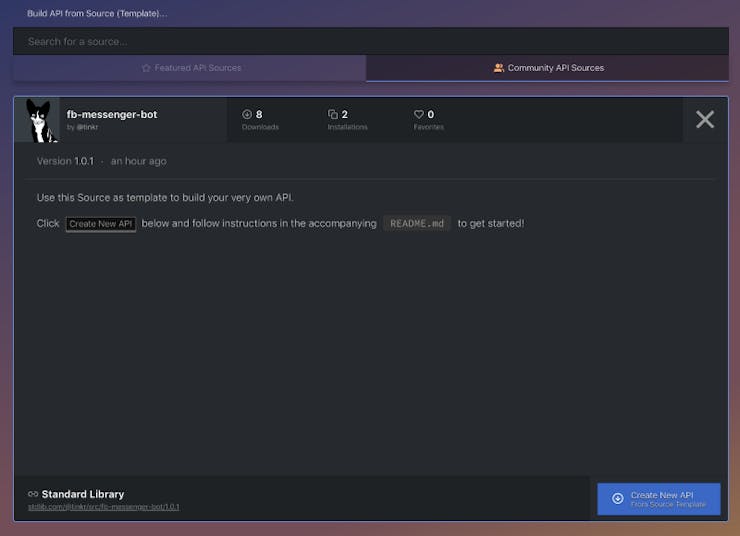Viewport: 740px width, 536px height.
Task: Switch to Community API Sources tab
Action: coord(547,68)
